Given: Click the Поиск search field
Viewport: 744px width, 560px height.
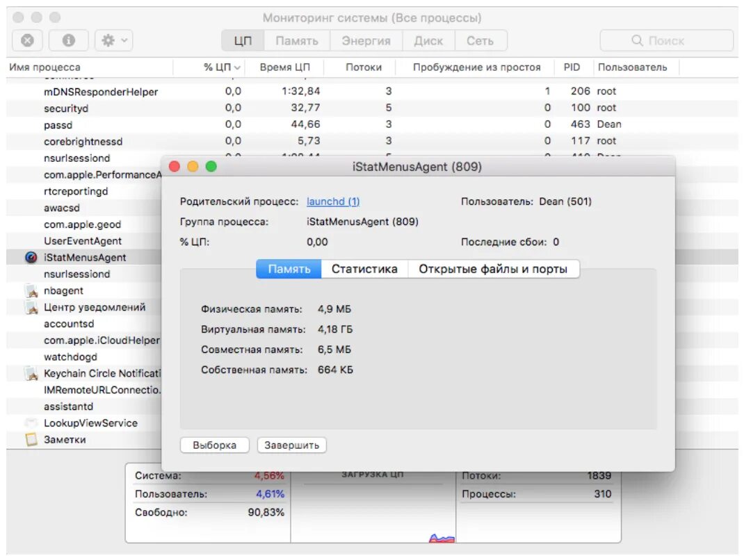Looking at the screenshot, I should 667,41.
